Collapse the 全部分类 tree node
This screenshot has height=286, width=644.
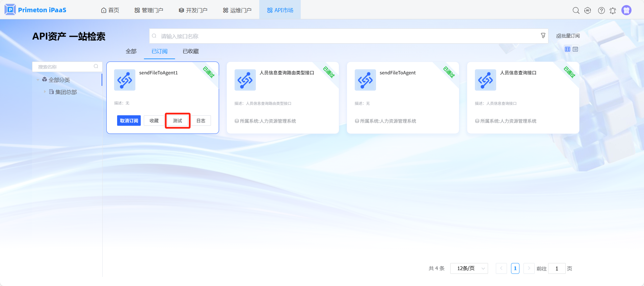38,80
